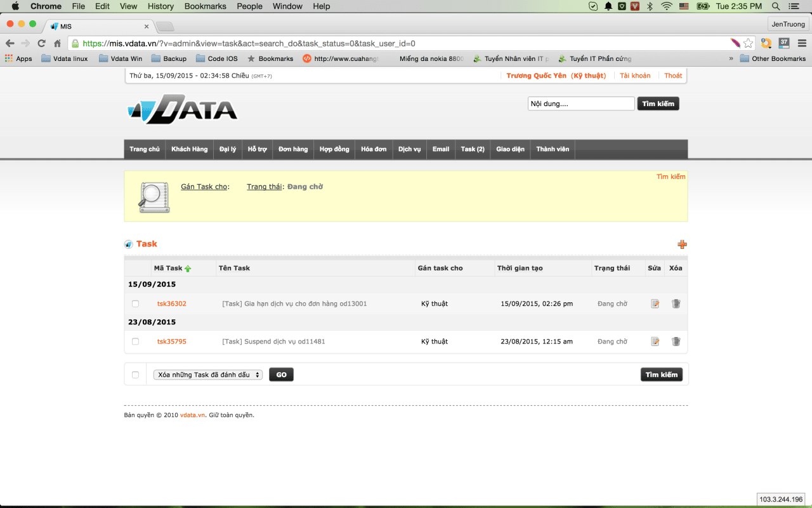Click the trash icon for task tsk36302
Viewport: 812px width, 508px height.
[676, 304]
